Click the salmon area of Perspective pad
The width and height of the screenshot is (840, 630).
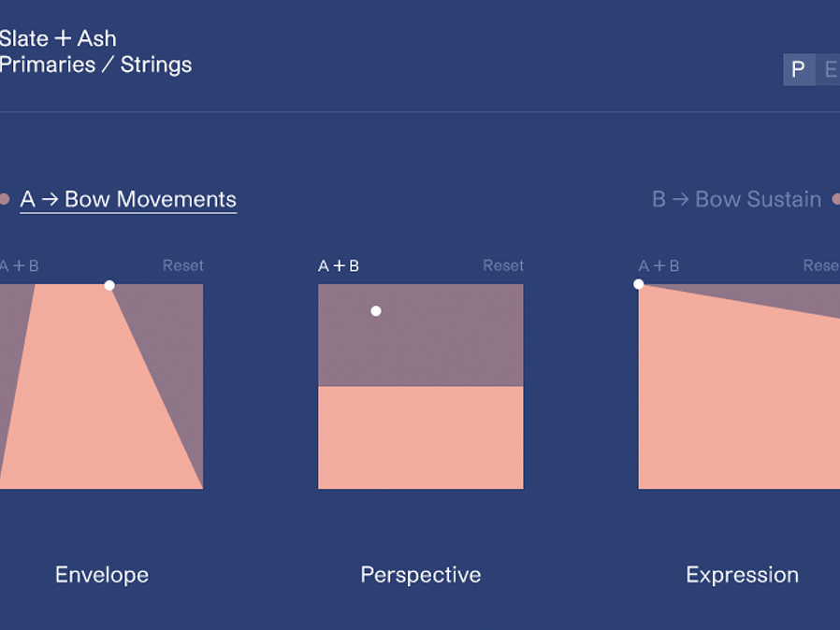click(421, 437)
